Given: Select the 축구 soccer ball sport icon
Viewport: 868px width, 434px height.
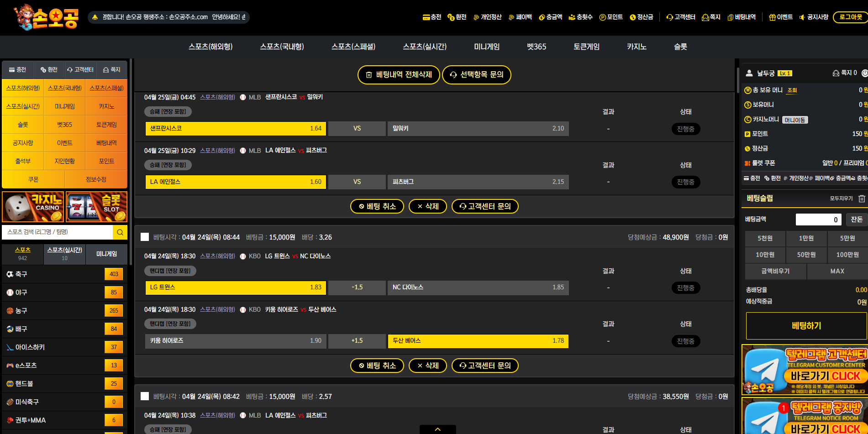Looking at the screenshot, I should [10, 274].
